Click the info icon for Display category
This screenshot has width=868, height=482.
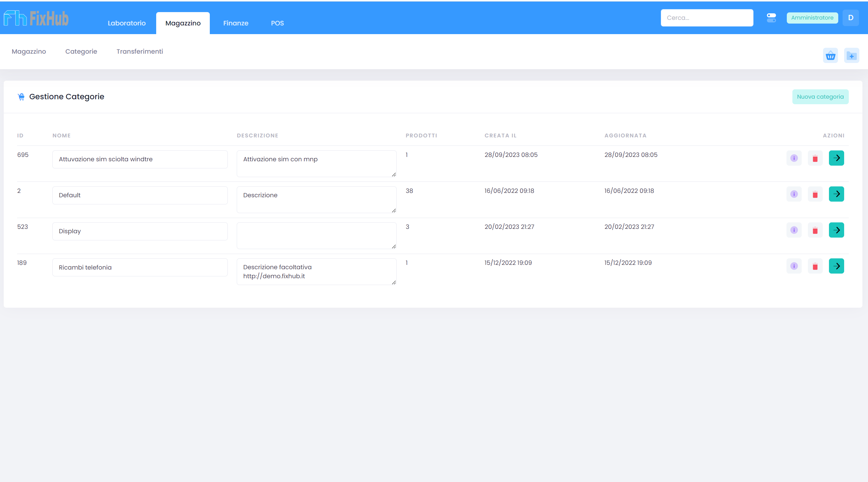point(794,230)
